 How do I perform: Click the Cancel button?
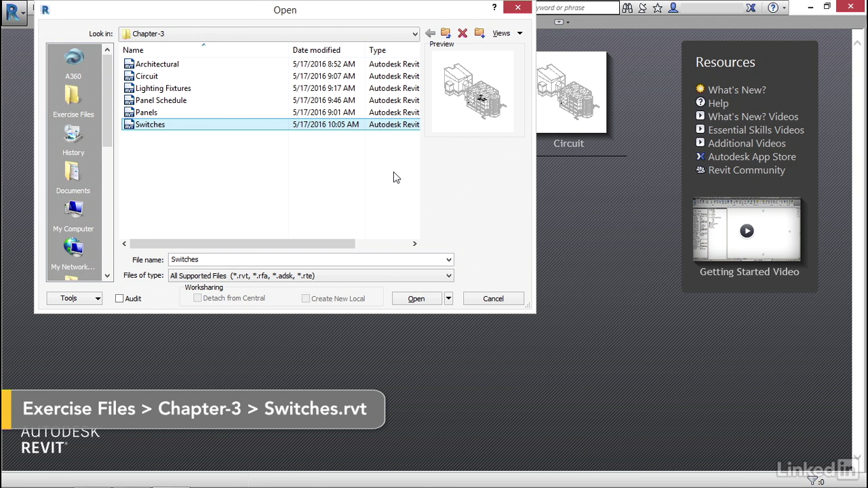493,298
